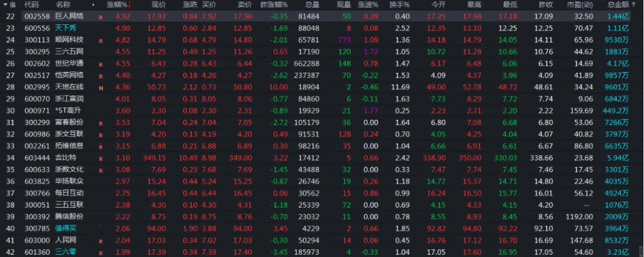
Task: Sort by the 市盈(动) column header
Action: 580,5
